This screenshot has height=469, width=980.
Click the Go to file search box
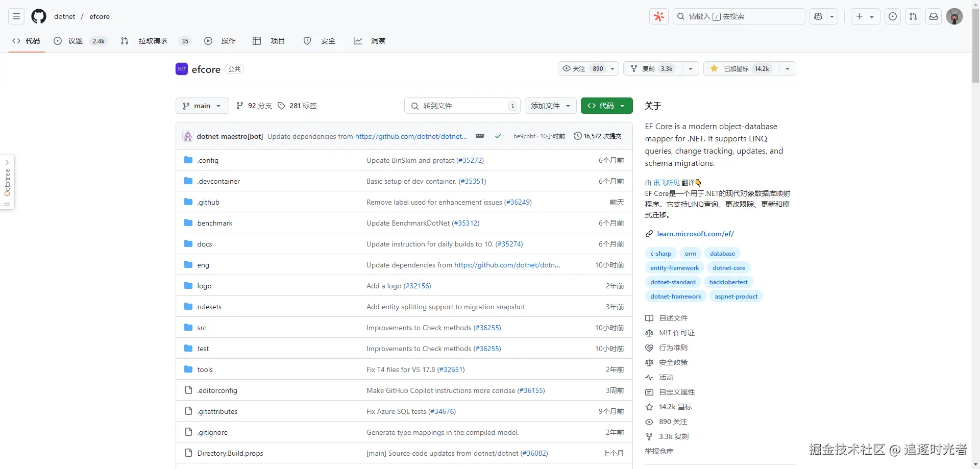462,106
